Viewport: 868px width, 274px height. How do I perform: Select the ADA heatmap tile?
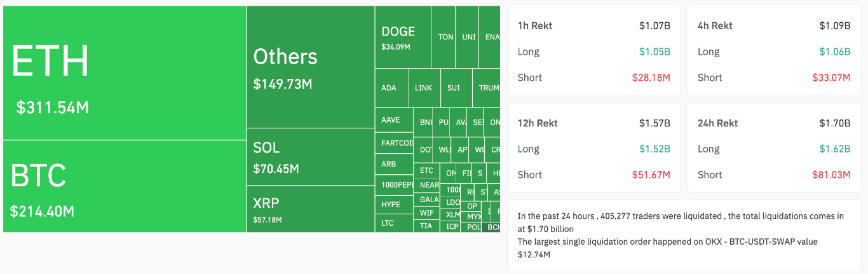pyautogui.click(x=389, y=88)
